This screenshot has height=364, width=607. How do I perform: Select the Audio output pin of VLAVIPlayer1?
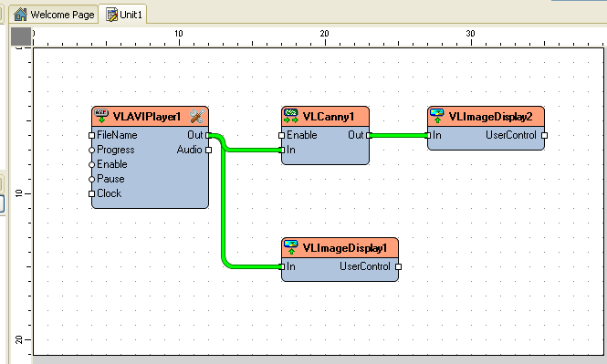[209, 151]
